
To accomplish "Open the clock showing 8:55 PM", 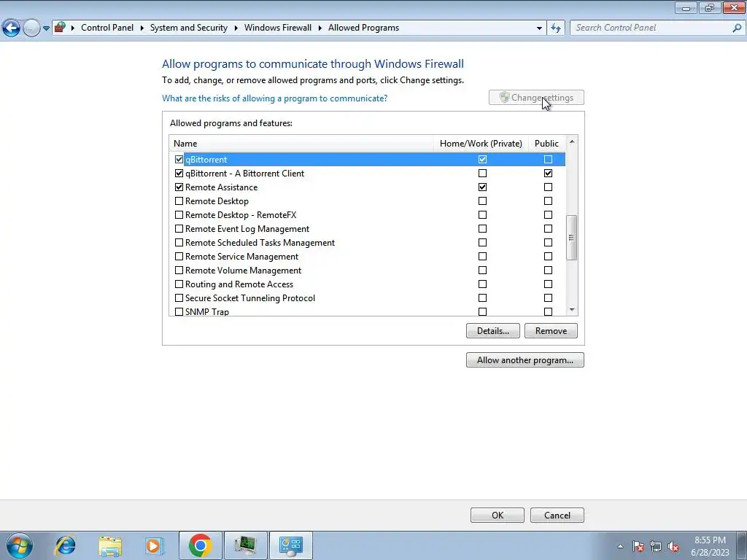I will pos(711,546).
